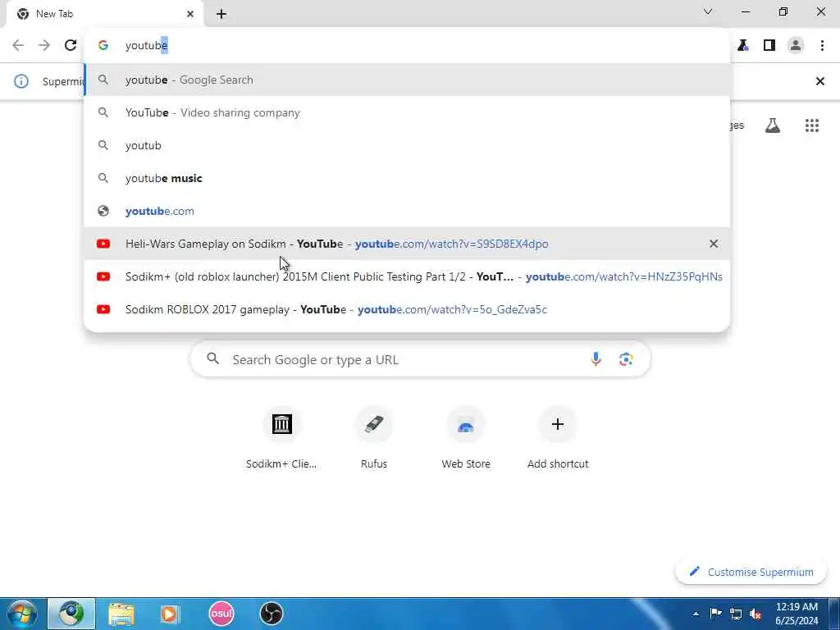Screen dimensions: 840x630
Task: Open Heli-Wars Gameplay on Sodikm suggestion
Action: (x=407, y=244)
